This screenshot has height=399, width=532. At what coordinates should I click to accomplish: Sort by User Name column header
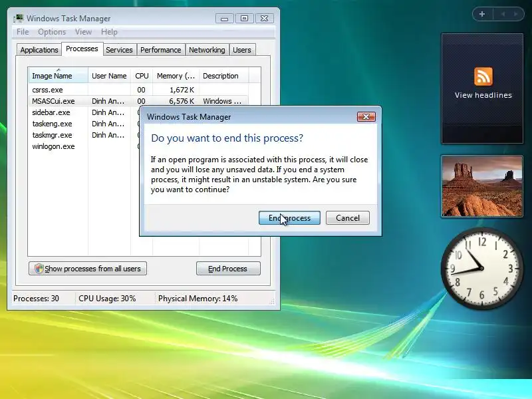pyautogui.click(x=109, y=76)
